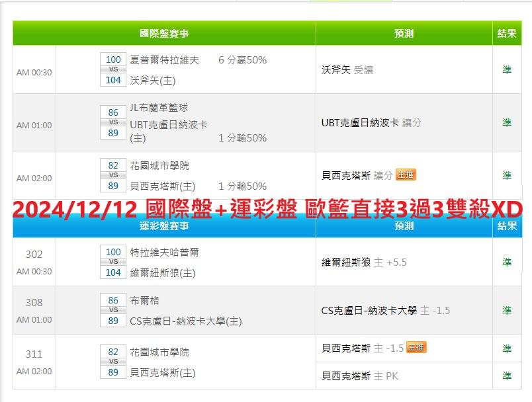532x402 pixels.
Task: Click AM 02:00 time in 國際盤 table
Action: (x=34, y=179)
